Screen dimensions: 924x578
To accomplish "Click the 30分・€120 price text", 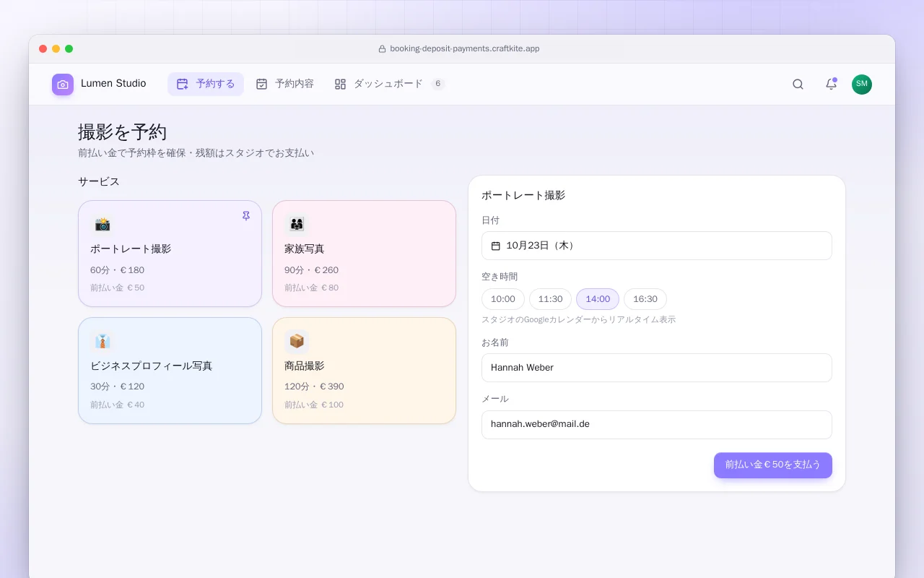I will (118, 387).
